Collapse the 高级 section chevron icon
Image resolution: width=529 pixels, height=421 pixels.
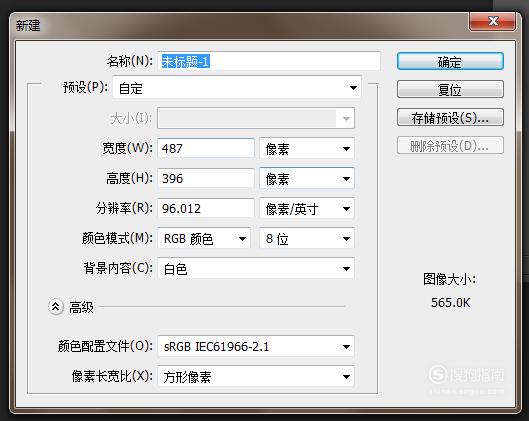click(56, 307)
